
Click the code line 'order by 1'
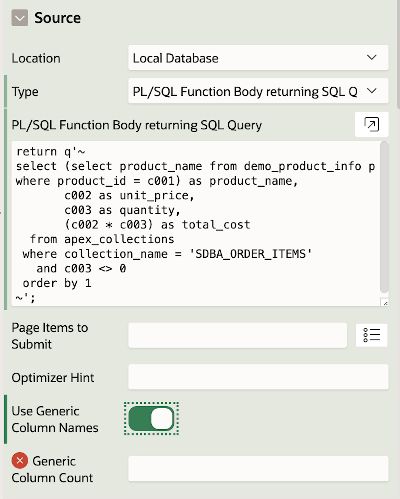[57, 283]
